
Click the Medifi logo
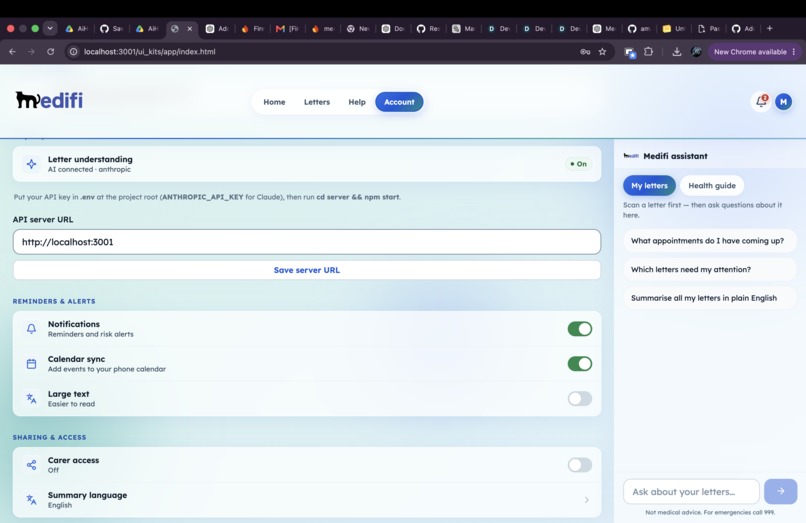49,100
